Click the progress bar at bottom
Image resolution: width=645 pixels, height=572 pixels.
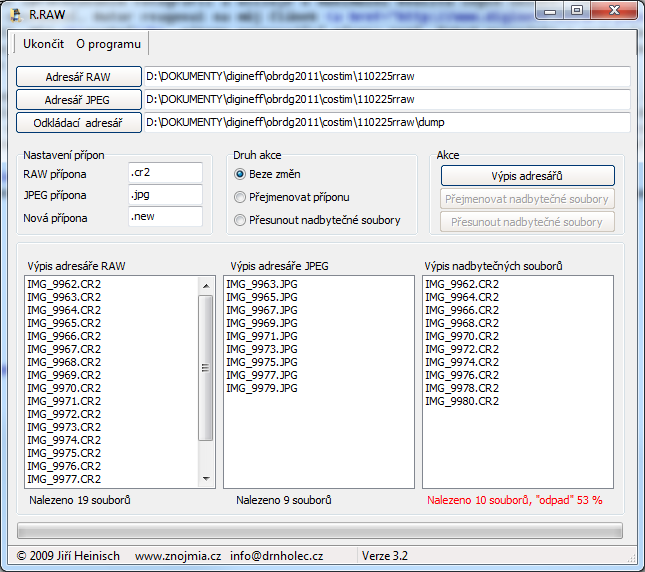coord(320,530)
